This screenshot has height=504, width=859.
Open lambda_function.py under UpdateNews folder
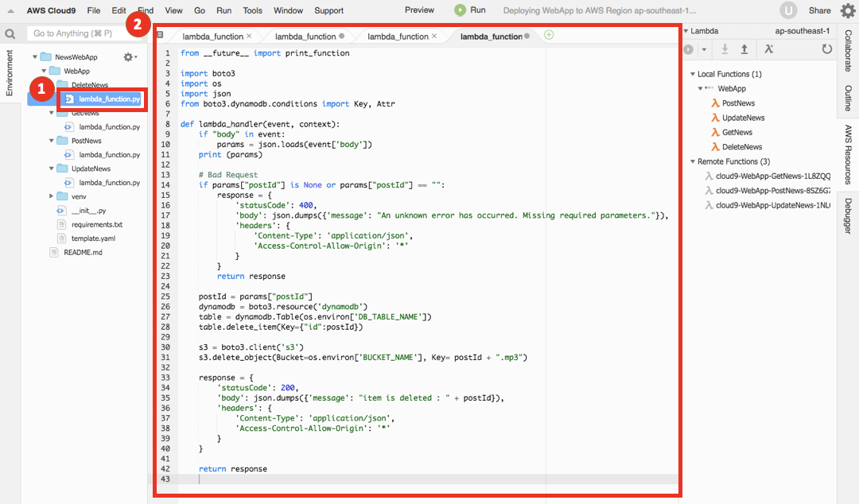(x=109, y=182)
